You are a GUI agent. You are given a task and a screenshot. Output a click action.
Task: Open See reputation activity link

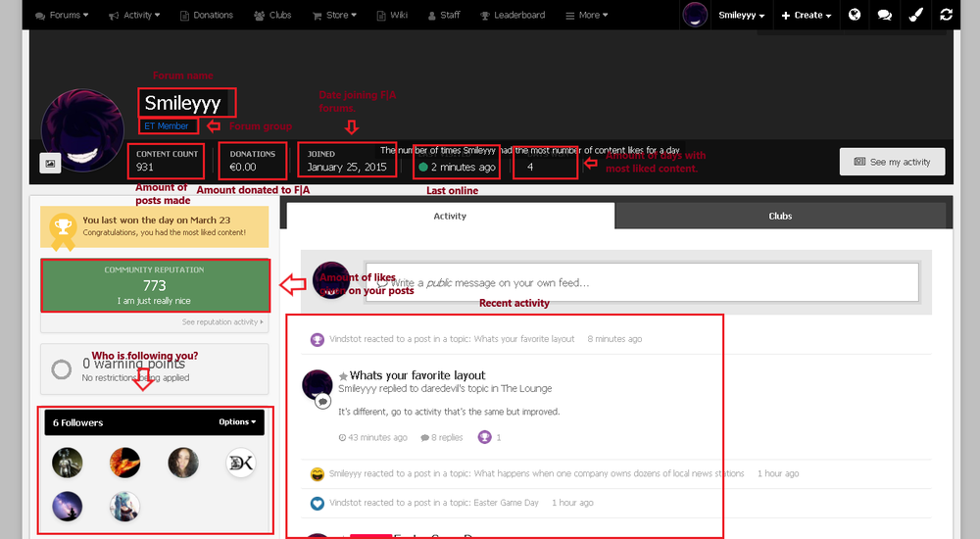222,322
